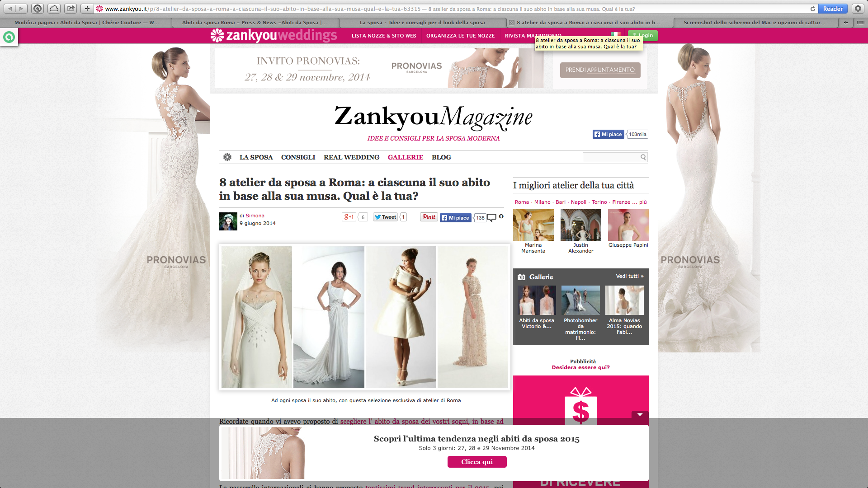Click the flower home icon in the nav
The height and width of the screenshot is (488, 868).
pos(227,157)
